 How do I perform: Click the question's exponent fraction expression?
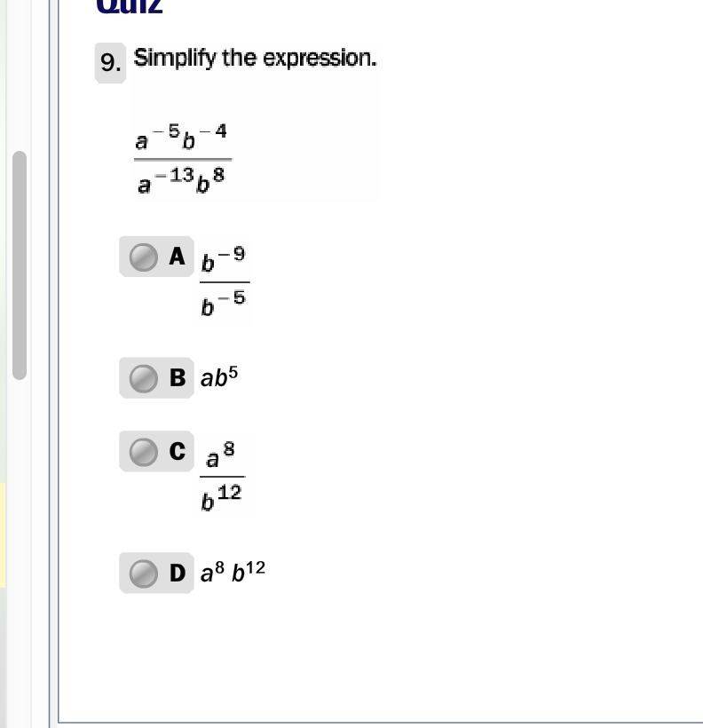183,159
